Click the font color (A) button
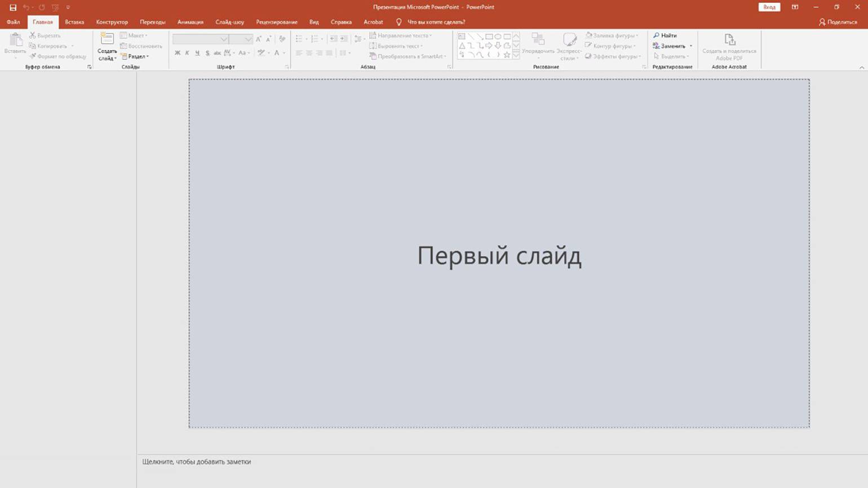868x488 pixels. pos(277,53)
